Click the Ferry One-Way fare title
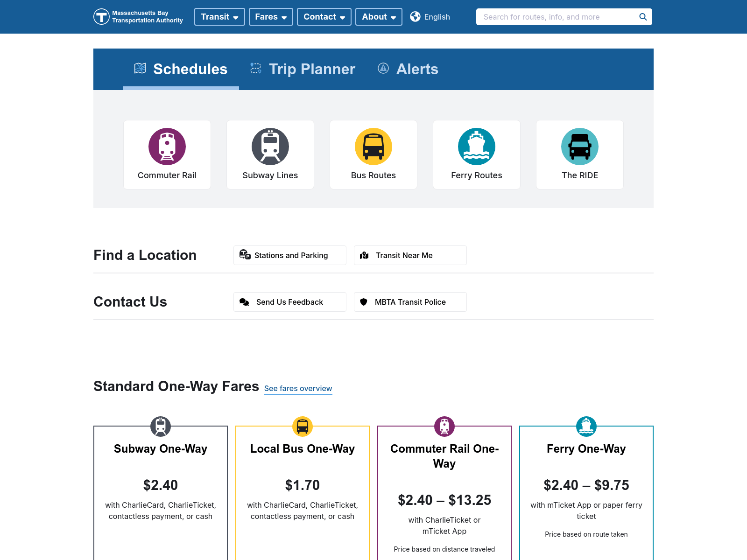747x560 pixels. (x=586, y=449)
